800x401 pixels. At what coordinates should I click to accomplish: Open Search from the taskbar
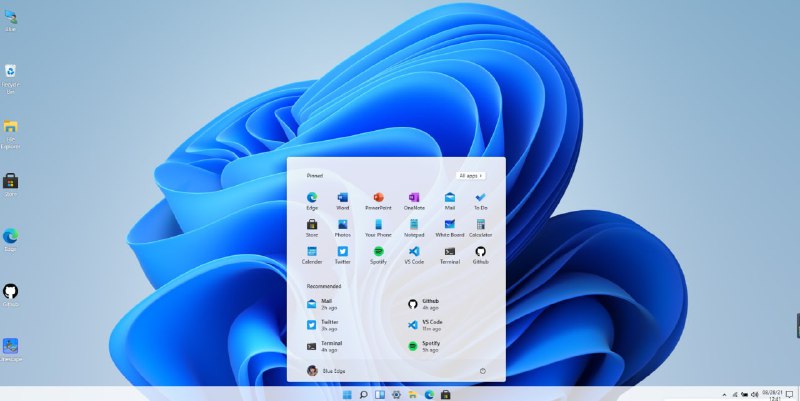[363, 394]
